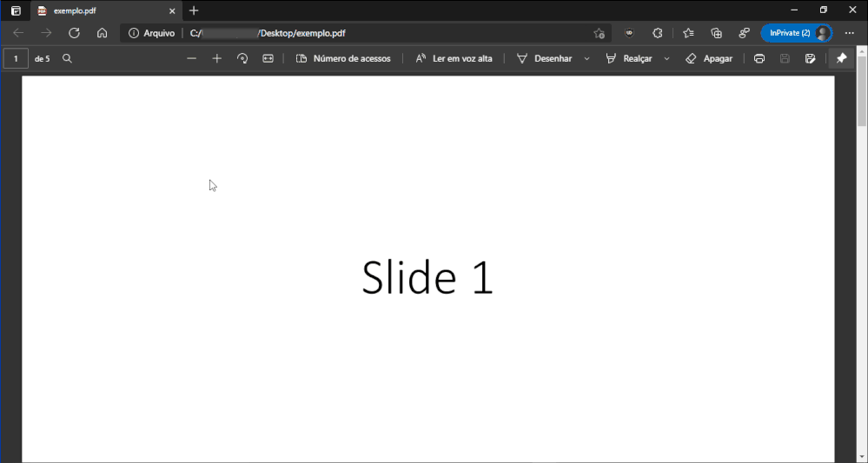Viewport: 868px width, 463px height.
Task: Add this page to favorites
Action: point(599,33)
